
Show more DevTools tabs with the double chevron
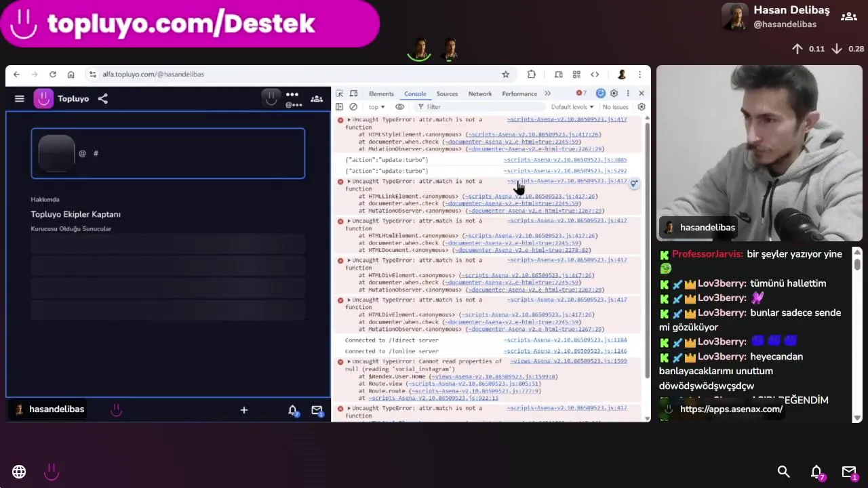[x=548, y=94]
